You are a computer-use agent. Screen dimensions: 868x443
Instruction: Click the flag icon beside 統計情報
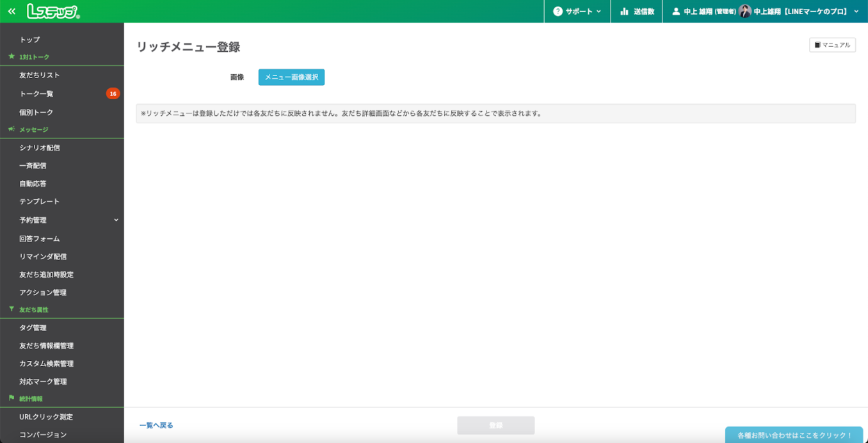(10, 399)
